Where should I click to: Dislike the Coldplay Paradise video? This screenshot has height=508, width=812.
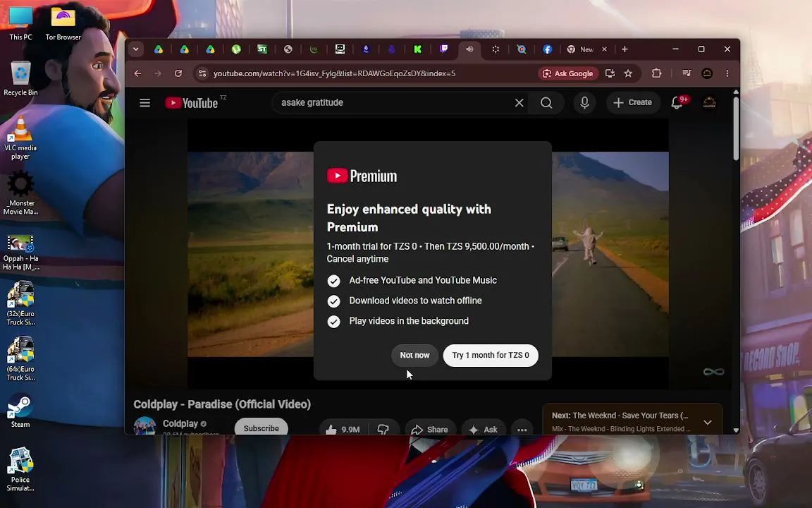(x=383, y=429)
